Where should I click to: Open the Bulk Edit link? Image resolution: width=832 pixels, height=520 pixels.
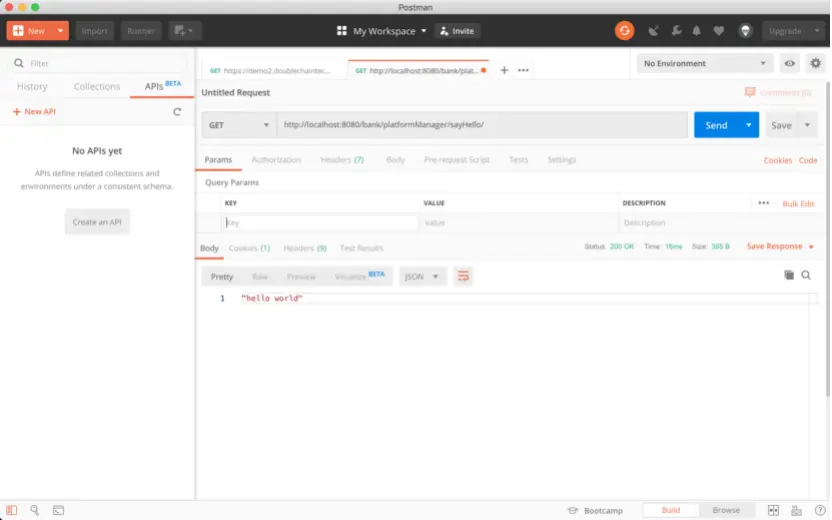(x=798, y=204)
